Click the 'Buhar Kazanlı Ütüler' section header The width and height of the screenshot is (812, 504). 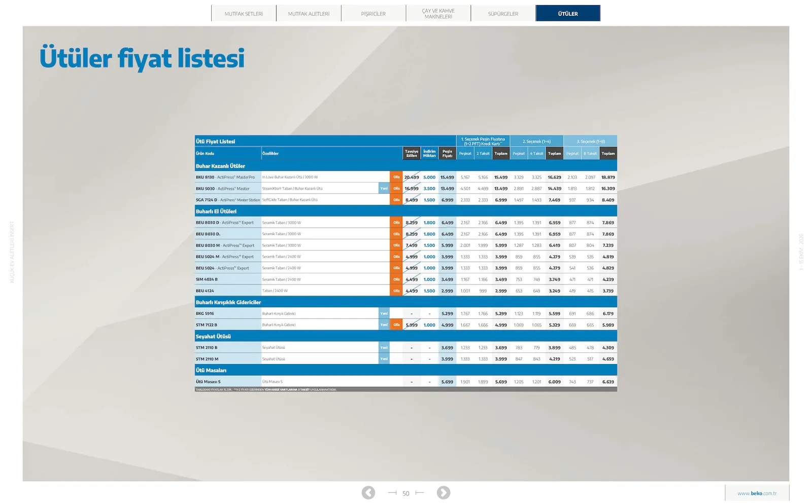tap(220, 166)
